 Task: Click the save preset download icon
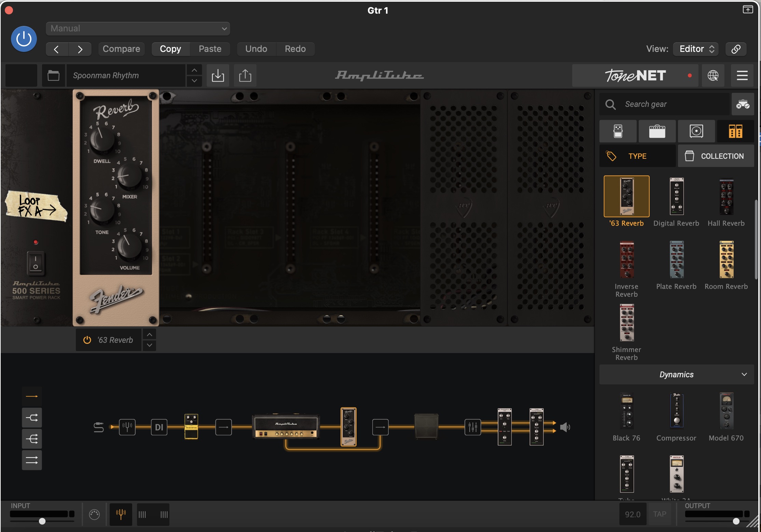pos(218,75)
